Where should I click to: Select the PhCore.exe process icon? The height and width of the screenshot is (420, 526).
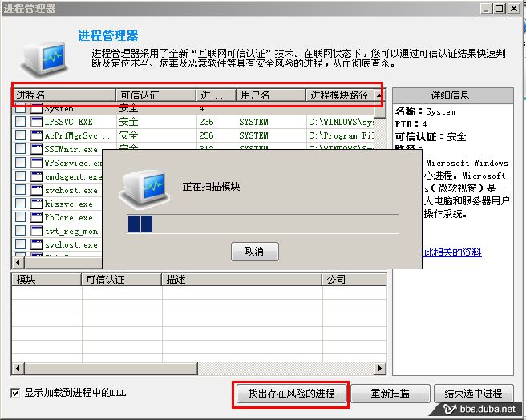37,217
